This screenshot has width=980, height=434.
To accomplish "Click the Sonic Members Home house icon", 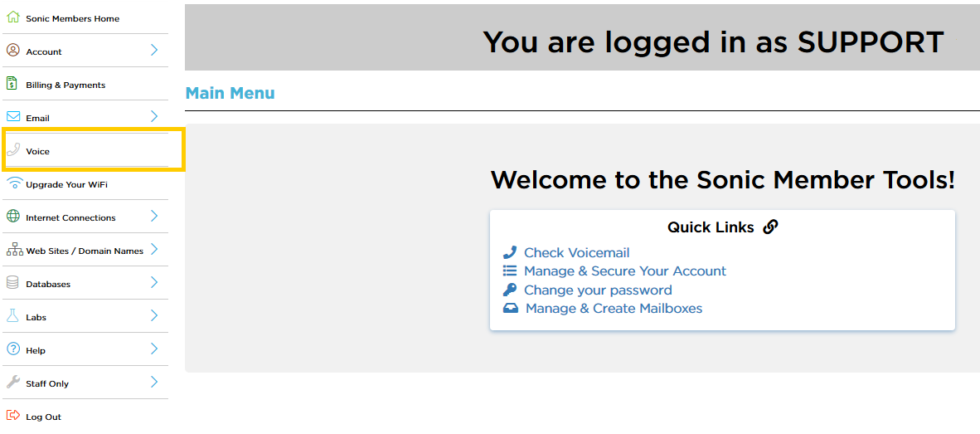I will point(12,17).
